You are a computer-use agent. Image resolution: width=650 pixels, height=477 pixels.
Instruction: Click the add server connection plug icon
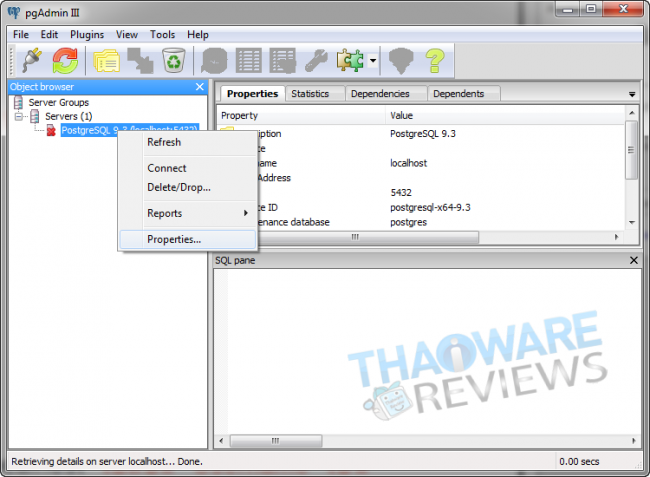coord(33,61)
